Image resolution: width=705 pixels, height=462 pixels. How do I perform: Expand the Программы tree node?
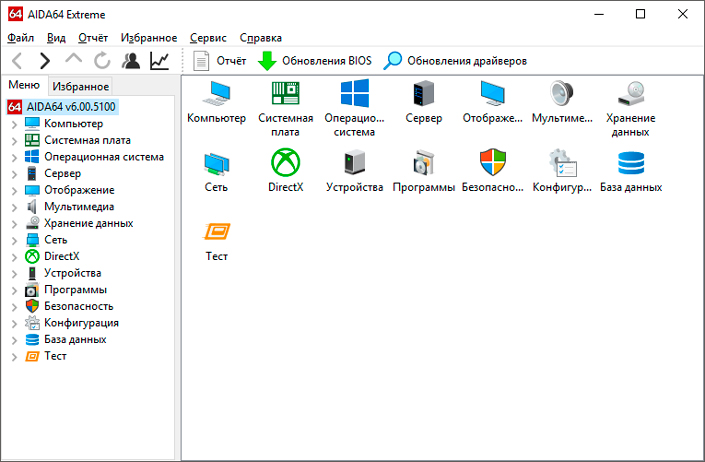click(x=14, y=290)
